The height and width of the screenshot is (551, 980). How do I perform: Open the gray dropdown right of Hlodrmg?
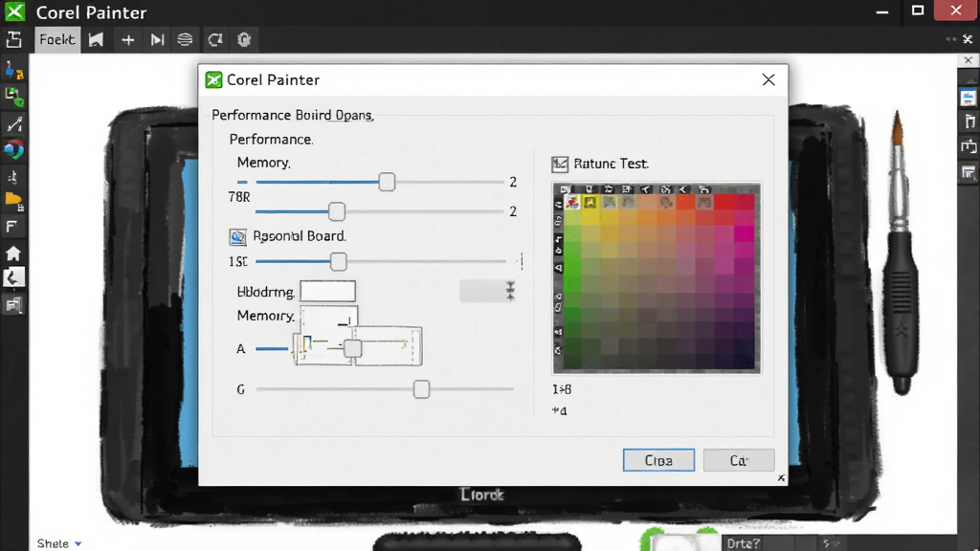tap(488, 291)
